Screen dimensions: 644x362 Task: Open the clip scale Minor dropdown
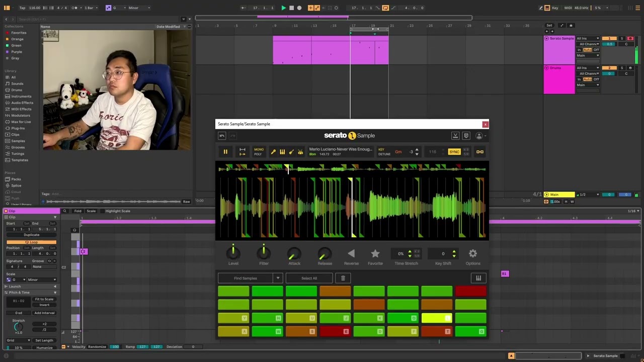point(41,280)
